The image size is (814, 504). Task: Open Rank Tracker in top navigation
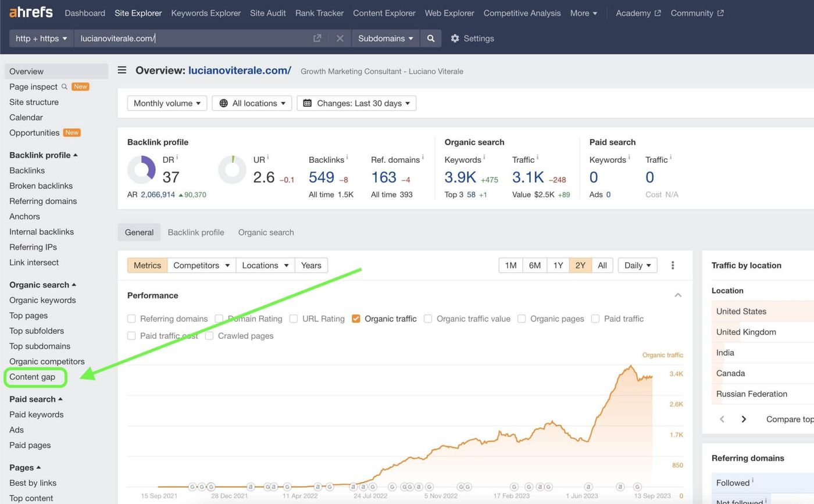[319, 13]
